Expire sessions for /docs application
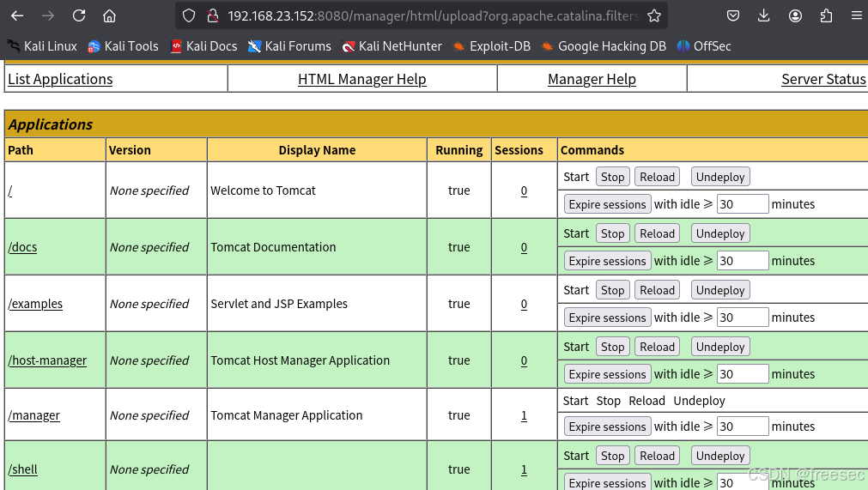The width and height of the screenshot is (868, 490). pos(607,261)
